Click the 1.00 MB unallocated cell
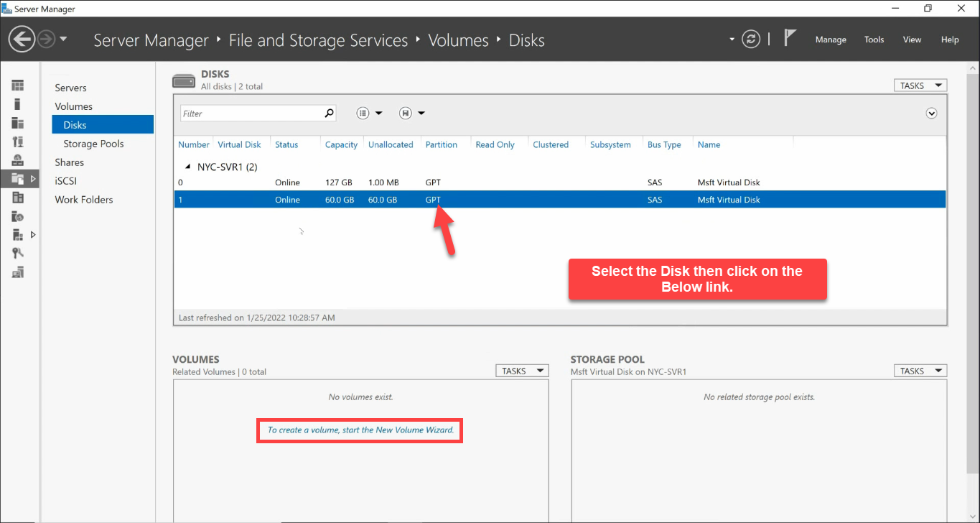The height and width of the screenshot is (523, 980). click(383, 182)
